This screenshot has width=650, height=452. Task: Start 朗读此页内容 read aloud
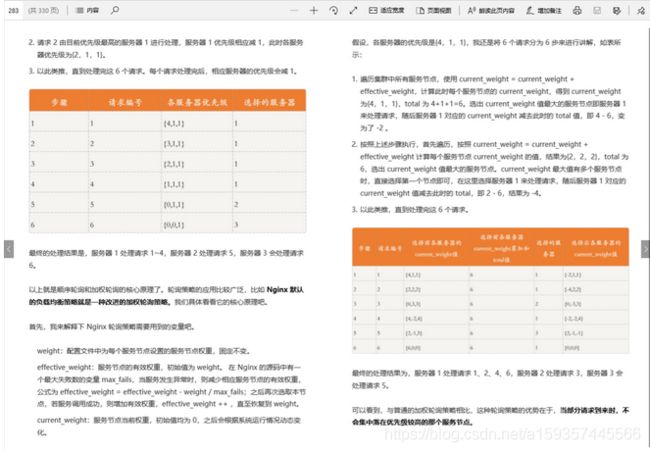pos(491,10)
